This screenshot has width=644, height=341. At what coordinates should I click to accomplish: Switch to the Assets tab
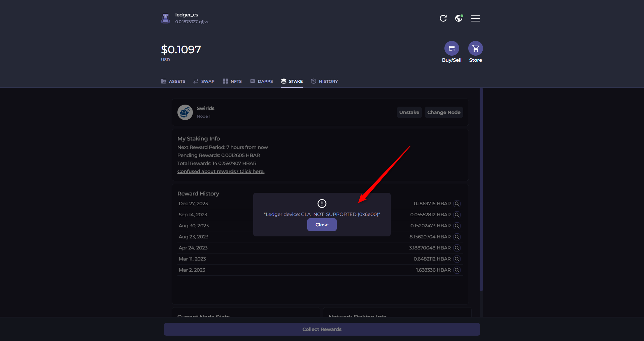(173, 81)
